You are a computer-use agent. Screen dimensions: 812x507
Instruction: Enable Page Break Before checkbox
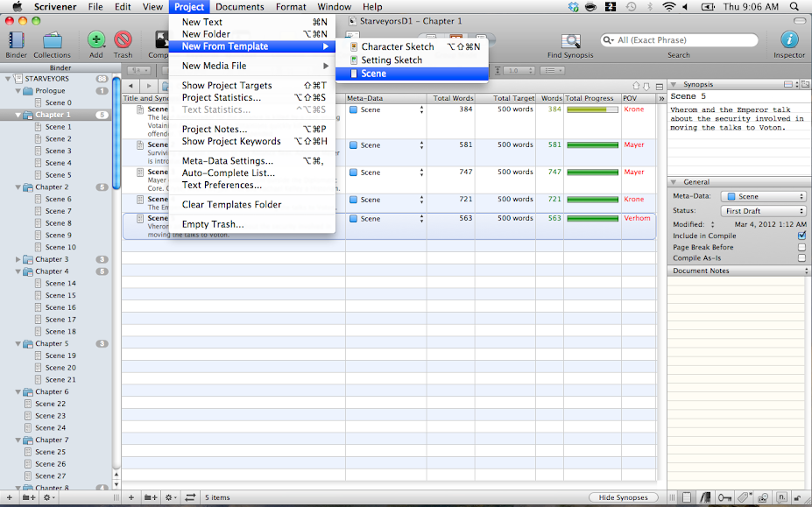tap(801, 247)
